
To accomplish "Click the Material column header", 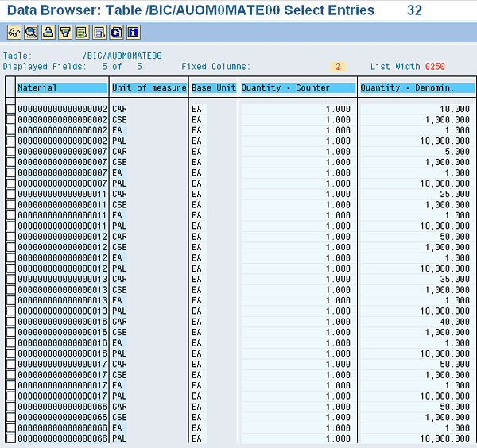I will [61, 87].
